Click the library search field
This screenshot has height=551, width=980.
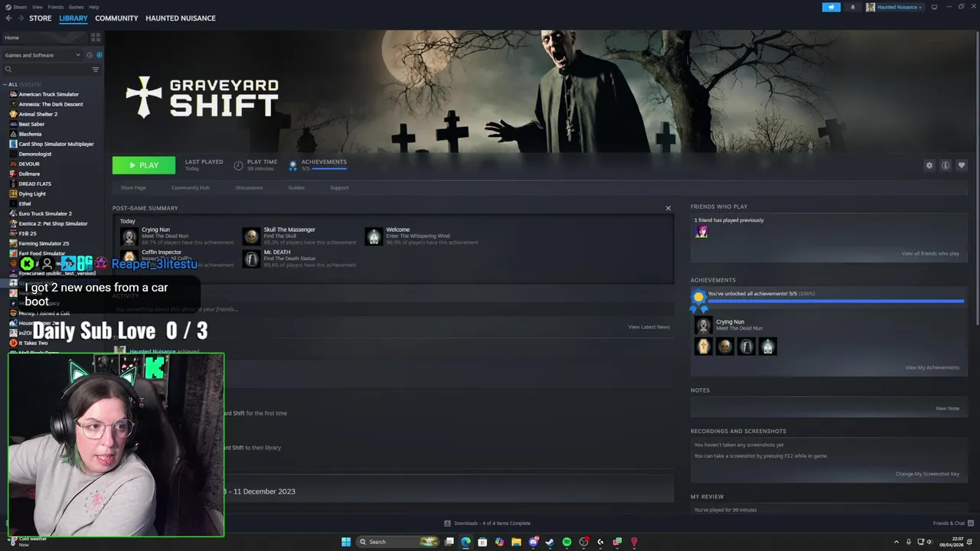pyautogui.click(x=46, y=70)
